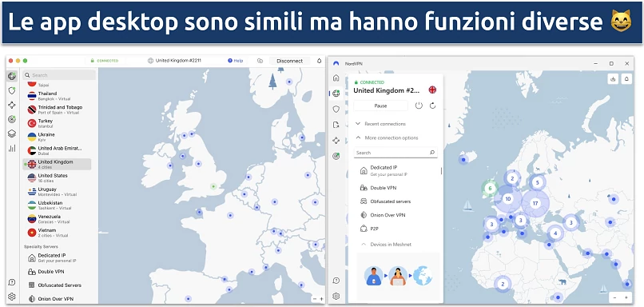Viewport: 644px width, 307px height.
Task: Open help chat icon in Windows sidebar
Action: coord(336,281)
